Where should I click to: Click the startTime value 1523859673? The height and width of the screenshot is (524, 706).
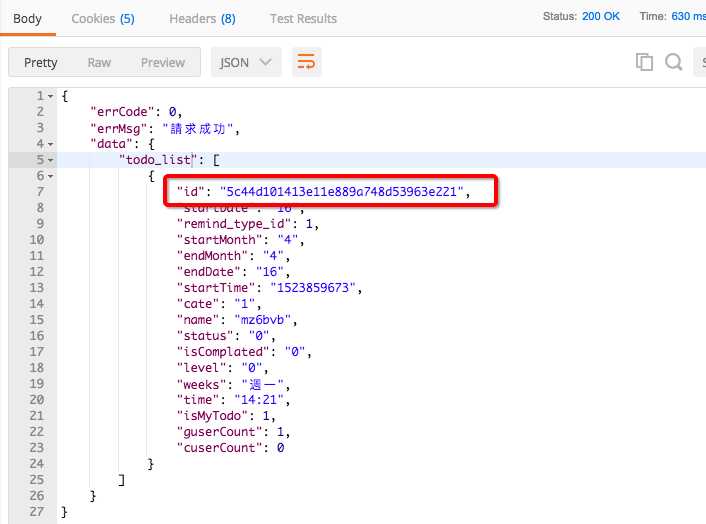pyautogui.click(x=313, y=288)
